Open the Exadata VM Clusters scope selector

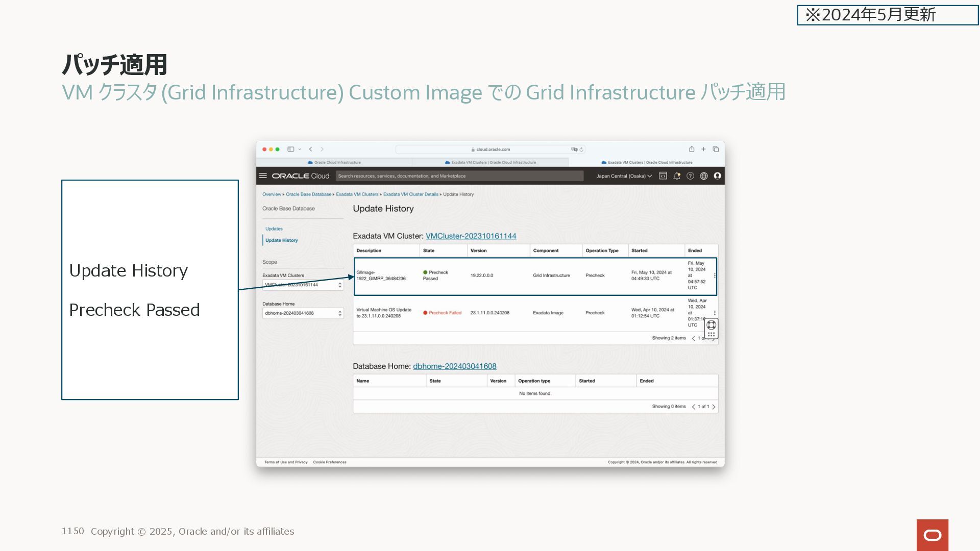(x=303, y=285)
